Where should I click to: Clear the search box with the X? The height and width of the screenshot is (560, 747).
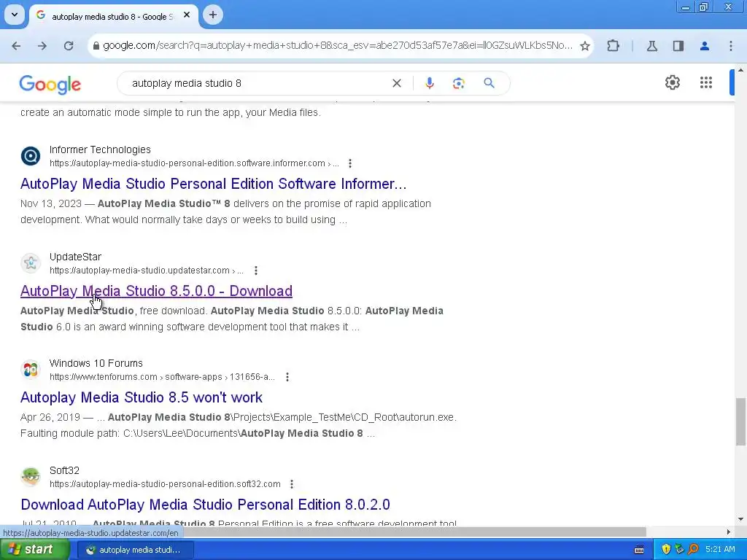(396, 83)
